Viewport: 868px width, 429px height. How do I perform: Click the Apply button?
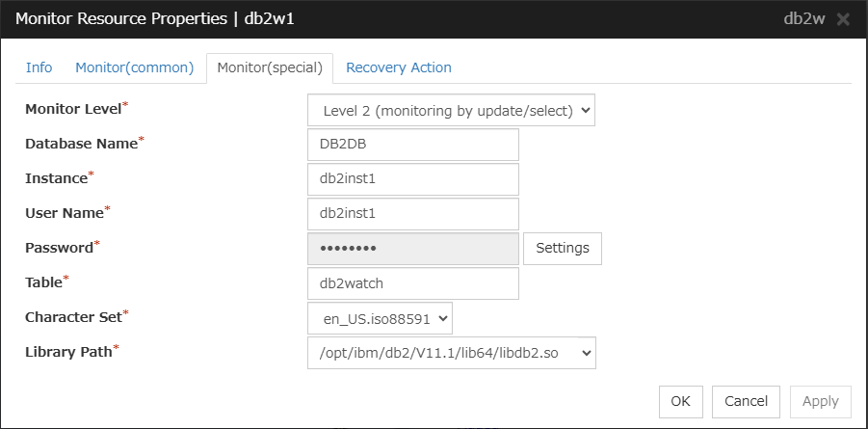tap(820, 401)
